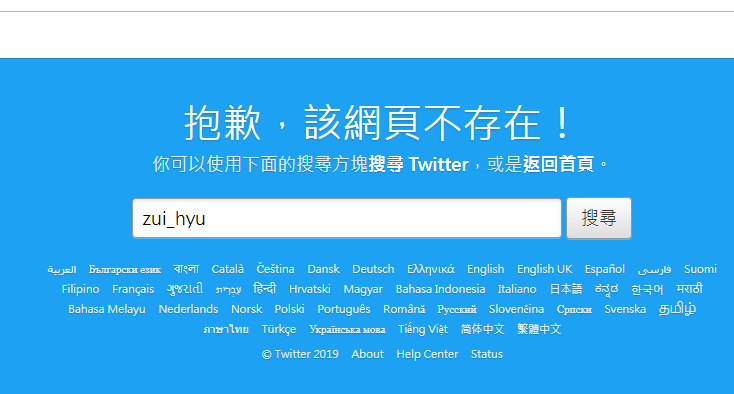The height and width of the screenshot is (394, 734).
Task: Switch language to ภาษาไทย
Action: pyautogui.click(x=226, y=329)
